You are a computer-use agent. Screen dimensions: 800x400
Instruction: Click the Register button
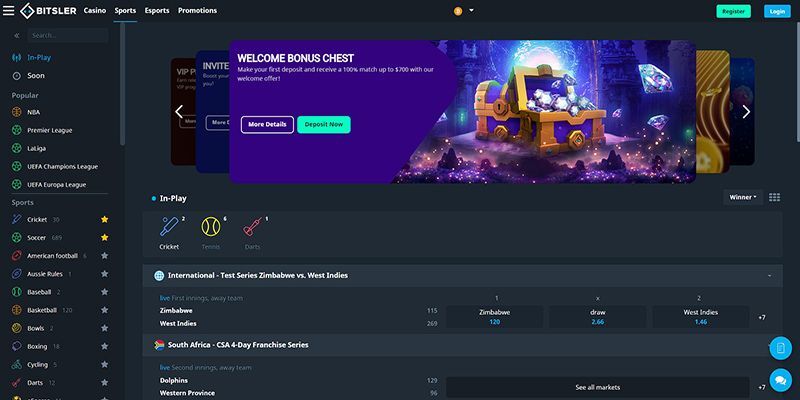tap(733, 11)
